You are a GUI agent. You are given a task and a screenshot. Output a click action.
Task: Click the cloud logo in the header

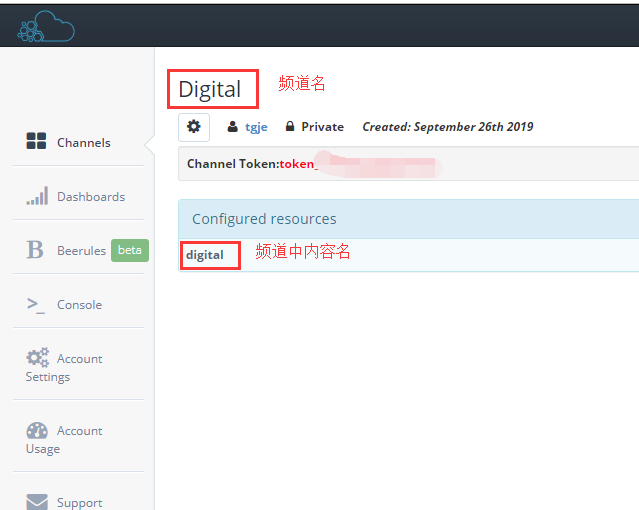tap(45, 26)
